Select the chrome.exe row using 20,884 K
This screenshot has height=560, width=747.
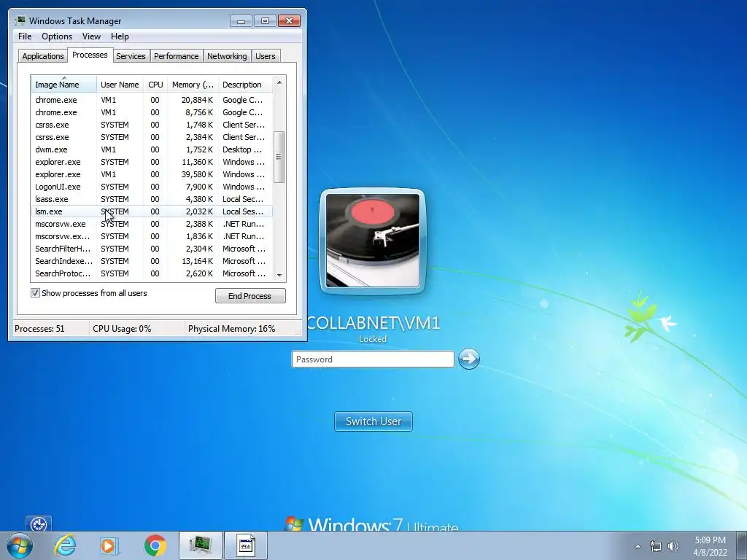(x=152, y=100)
